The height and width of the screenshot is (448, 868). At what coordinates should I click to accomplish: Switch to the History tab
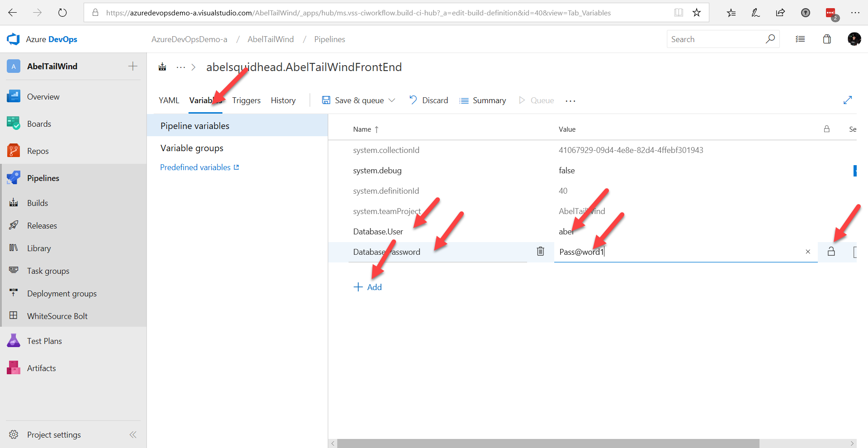point(283,100)
